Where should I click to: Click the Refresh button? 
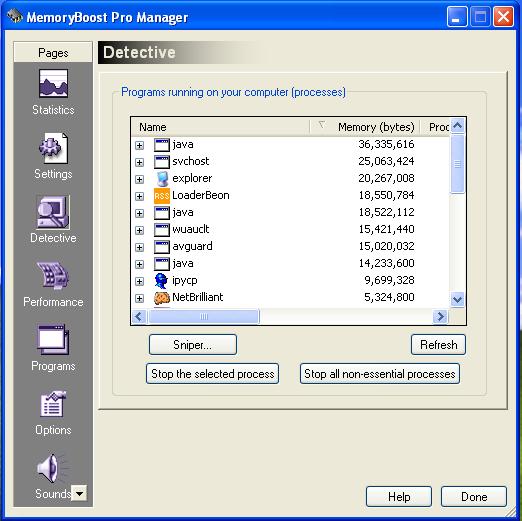coord(438,345)
